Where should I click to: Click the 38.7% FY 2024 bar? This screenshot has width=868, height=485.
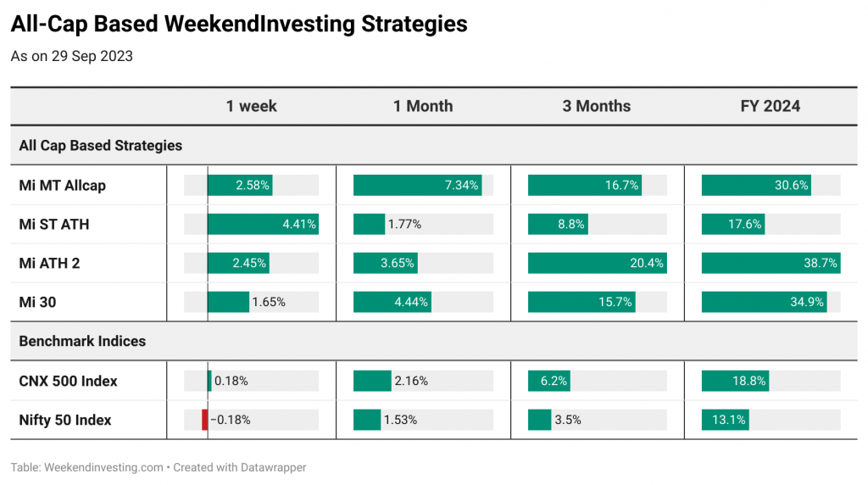(771, 263)
